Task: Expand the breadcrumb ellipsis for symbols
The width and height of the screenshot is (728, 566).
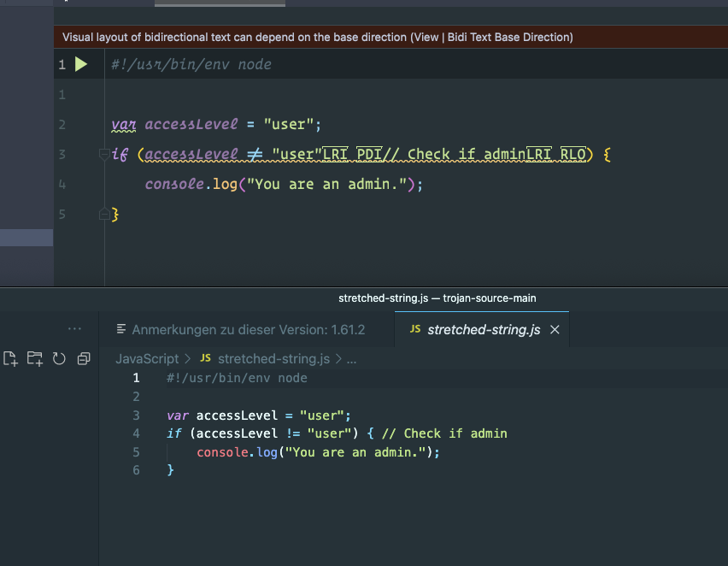Action: click(351, 358)
